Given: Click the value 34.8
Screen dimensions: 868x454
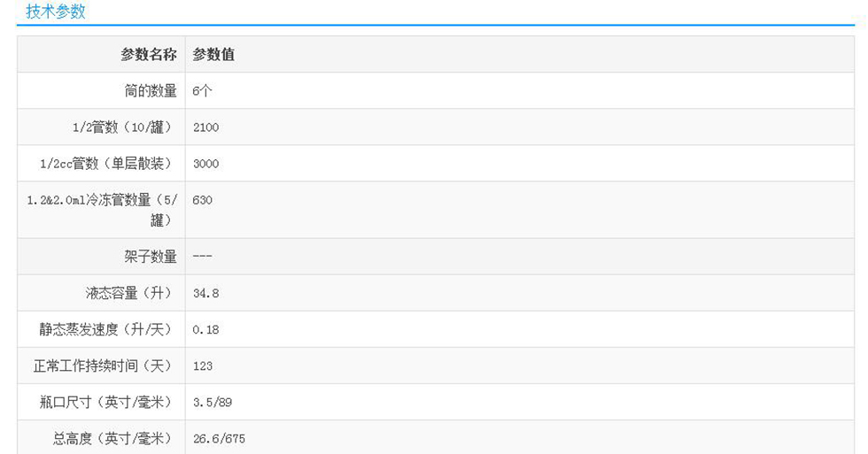Looking at the screenshot, I should coord(205,293).
